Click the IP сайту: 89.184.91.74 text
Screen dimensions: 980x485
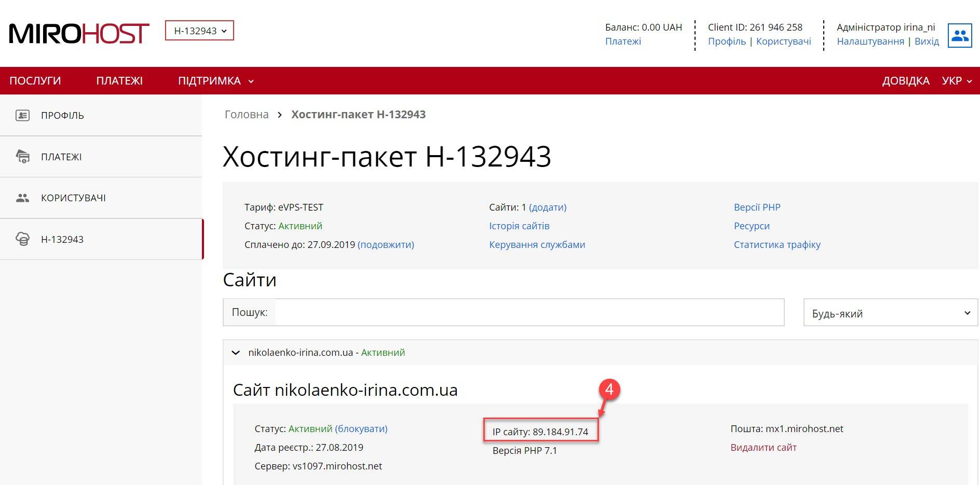point(540,432)
